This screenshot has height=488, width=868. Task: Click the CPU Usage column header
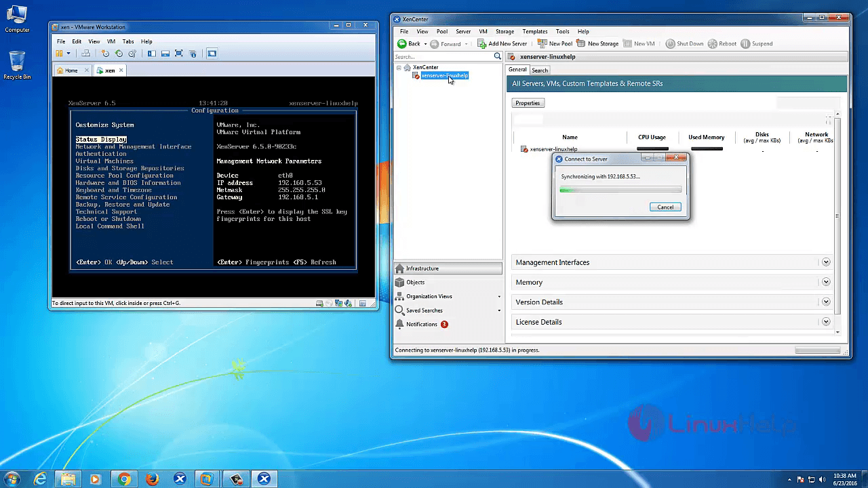[x=652, y=137]
